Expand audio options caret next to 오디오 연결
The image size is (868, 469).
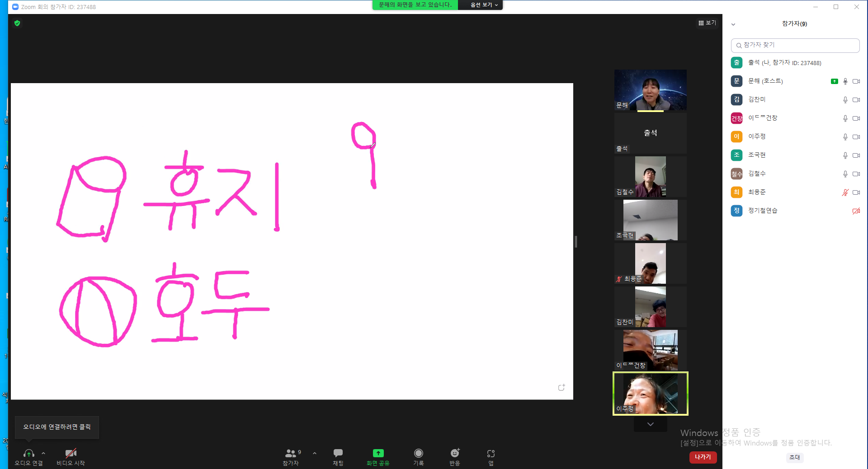point(43,453)
